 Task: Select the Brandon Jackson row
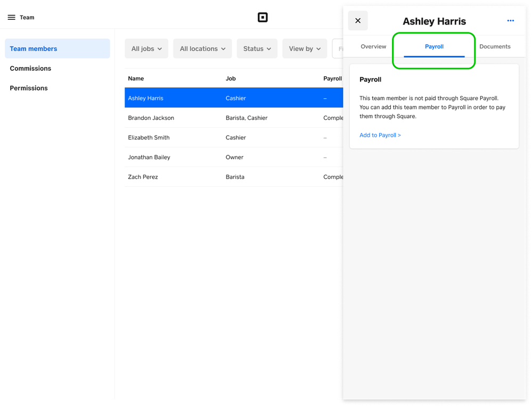click(x=151, y=118)
